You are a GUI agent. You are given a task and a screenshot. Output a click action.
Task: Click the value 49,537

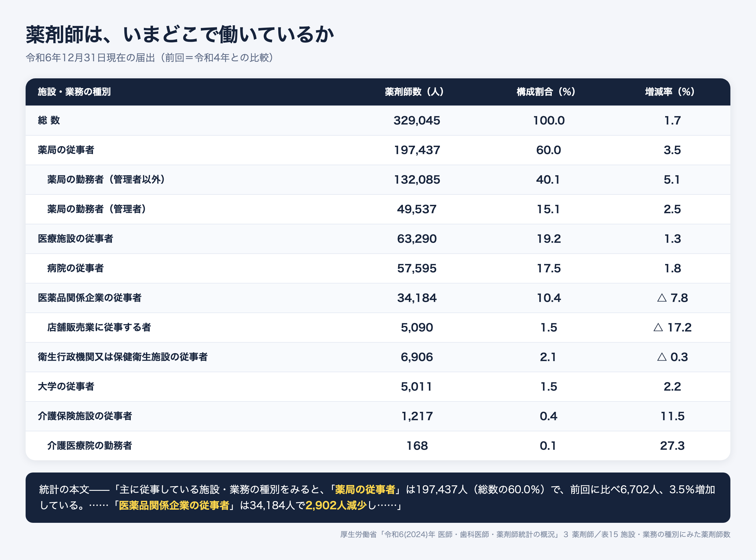point(417,209)
